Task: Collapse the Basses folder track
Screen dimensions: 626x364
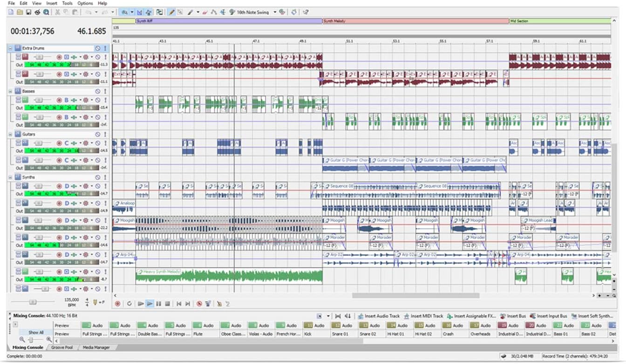Action: [10, 91]
